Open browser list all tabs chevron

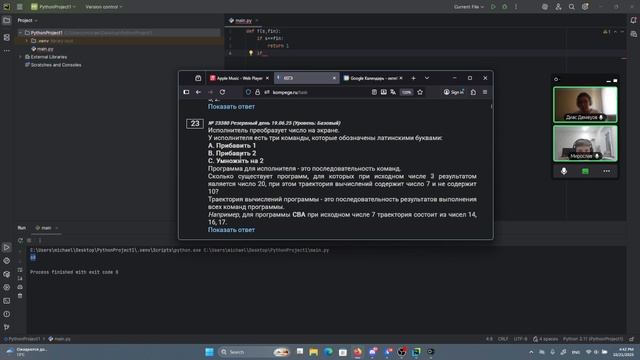point(427,78)
